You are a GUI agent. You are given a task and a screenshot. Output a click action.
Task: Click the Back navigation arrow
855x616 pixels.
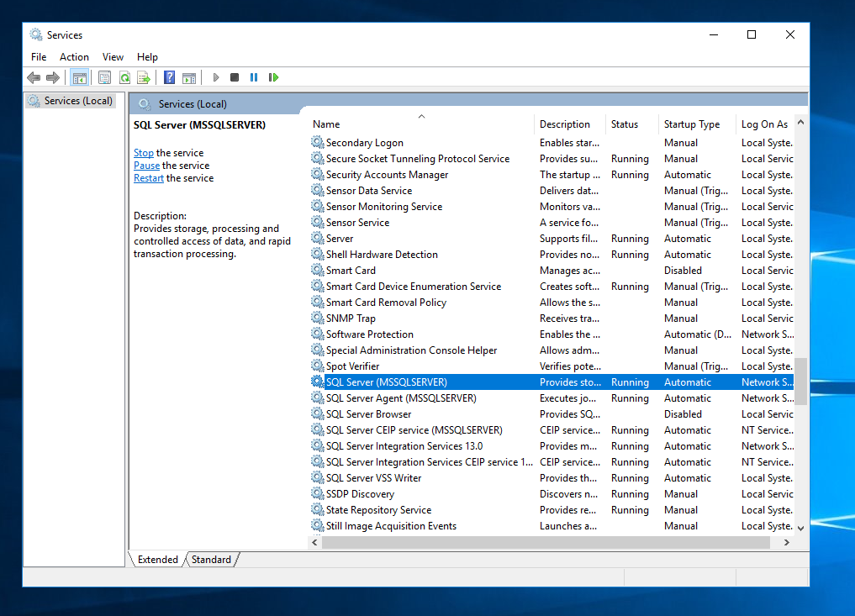[x=34, y=77]
